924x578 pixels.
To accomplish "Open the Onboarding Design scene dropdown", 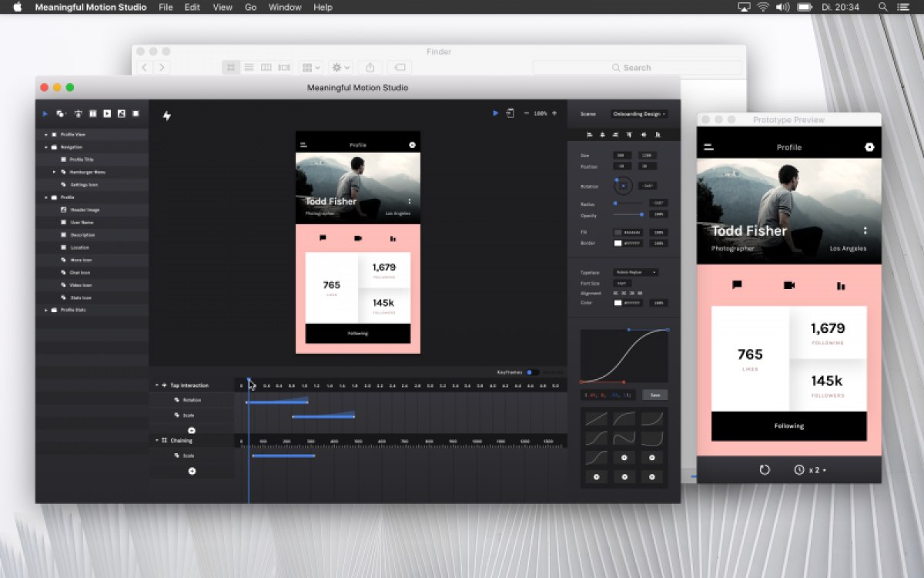I will pos(639,114).
